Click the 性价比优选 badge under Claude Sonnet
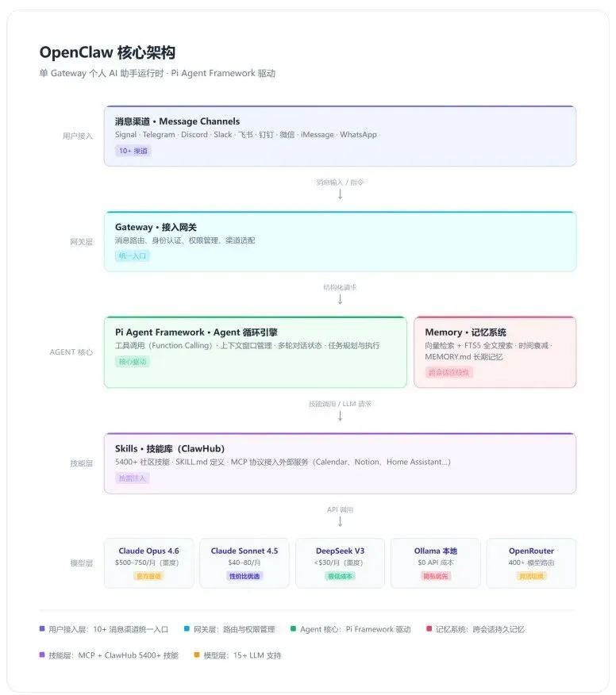The height and width of the screenshot is (695, 616). click(244, 576)
